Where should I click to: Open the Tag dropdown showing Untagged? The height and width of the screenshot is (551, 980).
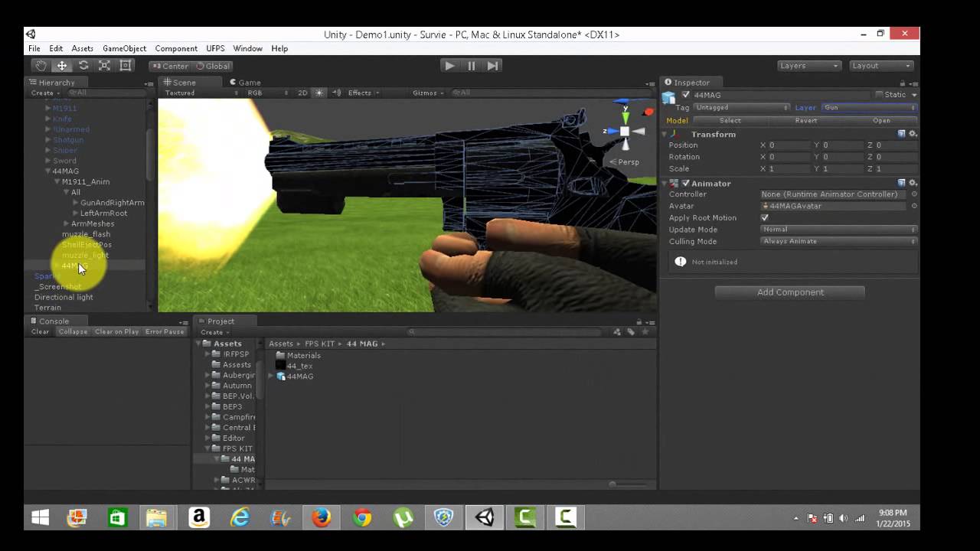741,108
